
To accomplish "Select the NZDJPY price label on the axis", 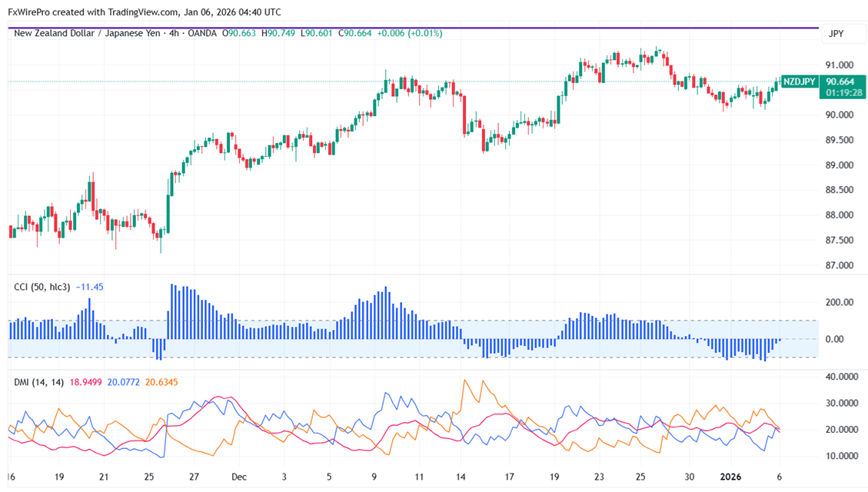I will pyautogui.click(x=799, y=81).
